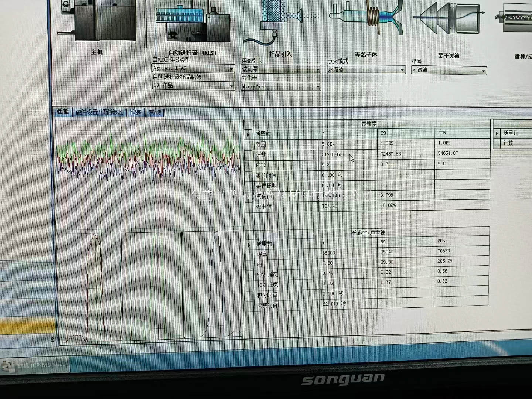Expand the 型号 x 透镜 dropdown
The image size is (532, 399).
pyautogui.click(x=483, y=71)
